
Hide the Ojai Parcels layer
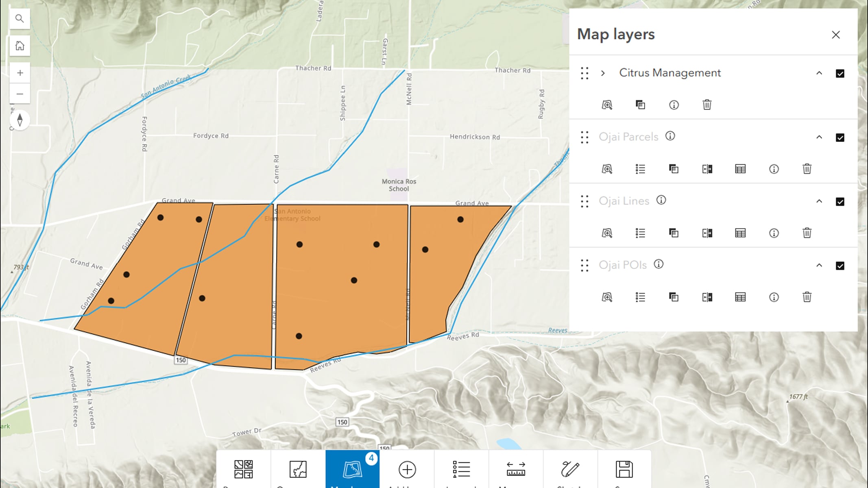pyautogui.click(x=840, y=137)
